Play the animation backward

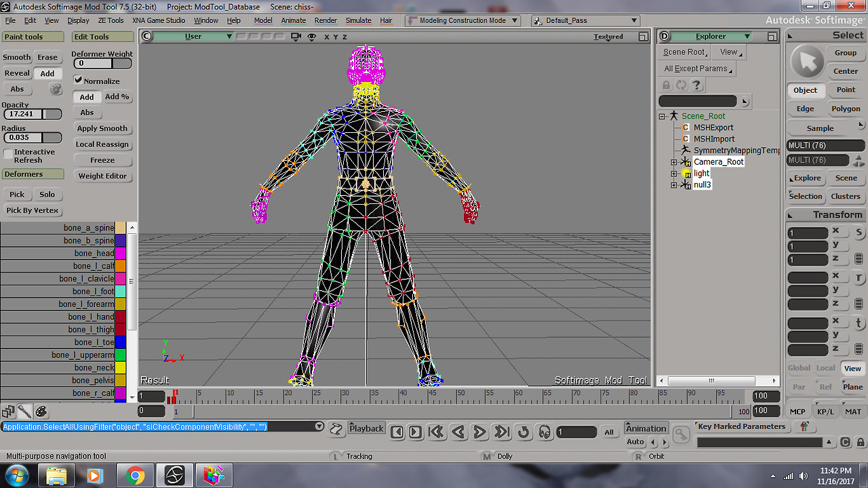[x=458, y=432]
